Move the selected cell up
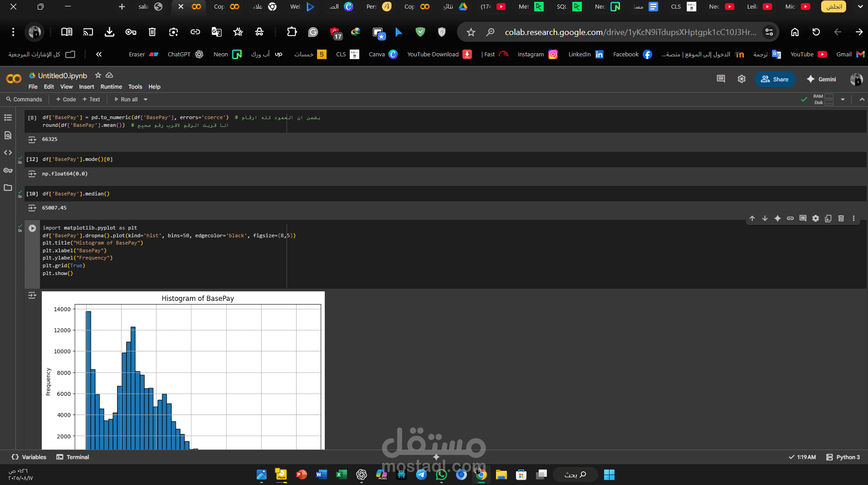Image resolution: width=868 pixels, height=485 pixels. (752, 219)
